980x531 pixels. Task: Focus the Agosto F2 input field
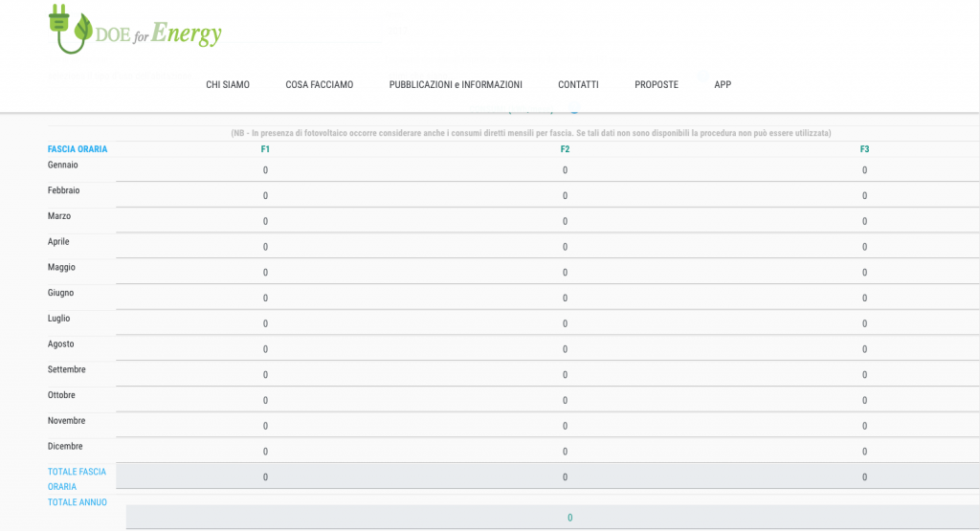(565, 349)
